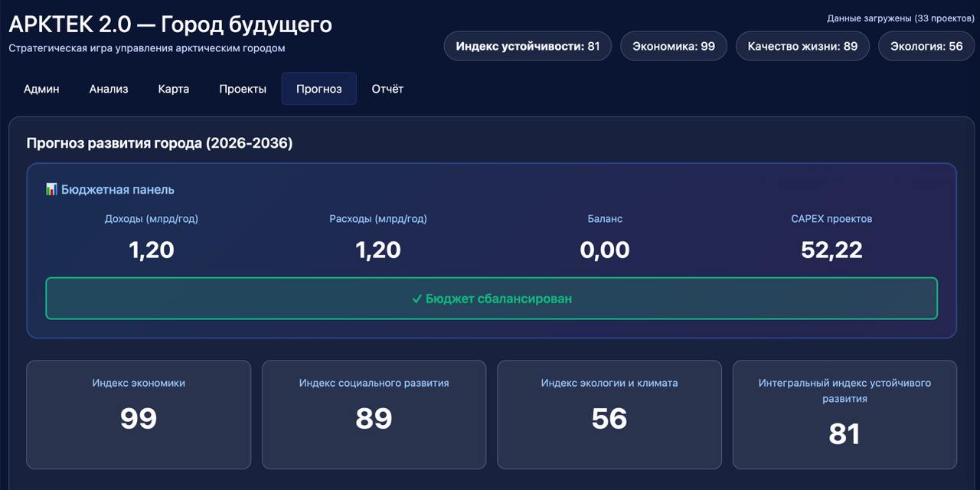Click the Индекс экологии и климата card
The image size is (980, 490).
click(x=609, y=414)
